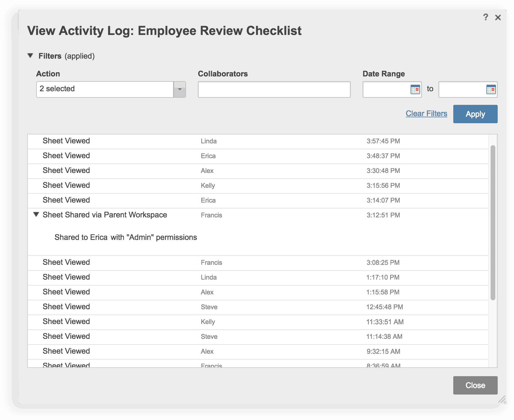Collapse the Sheet Shared via Parent Workspace entry
The height and width of the screenshot is (420, 514).
(36, 214)
